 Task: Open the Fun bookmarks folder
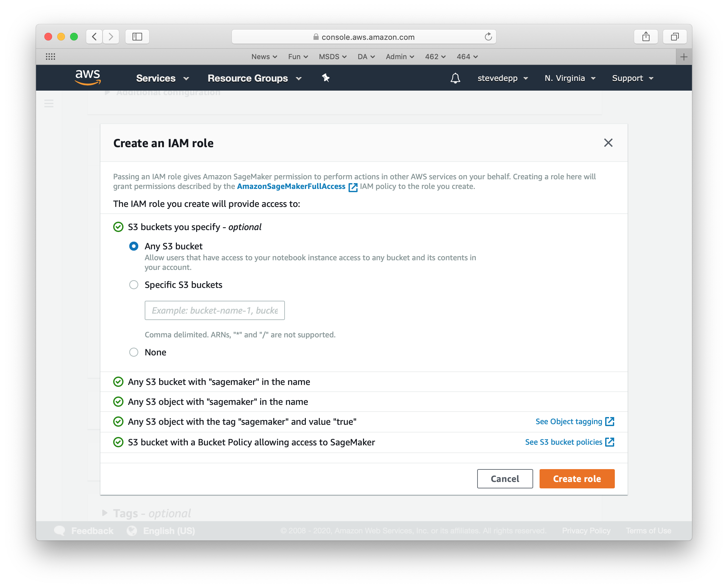tap(298, 57)
